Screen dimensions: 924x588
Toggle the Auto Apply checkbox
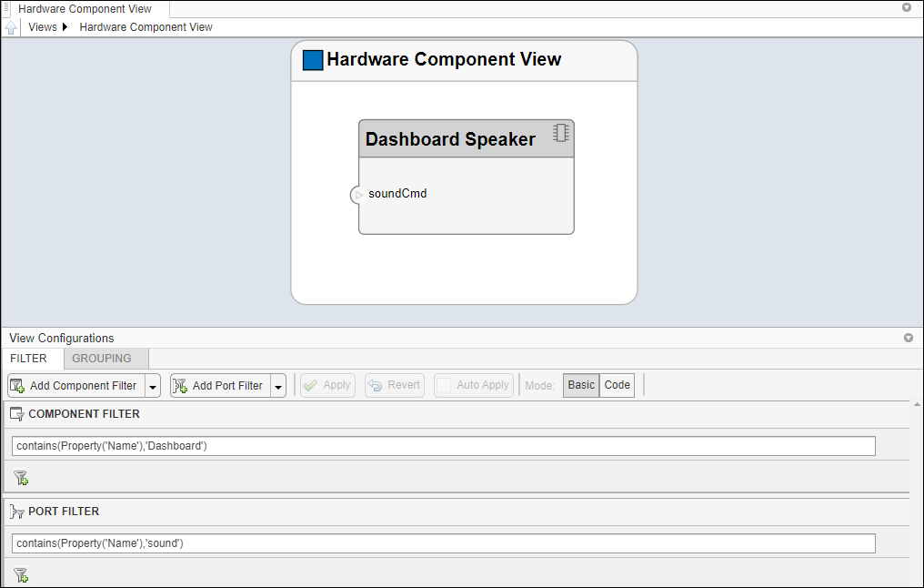pyautogui.click(x=444, y=385)
